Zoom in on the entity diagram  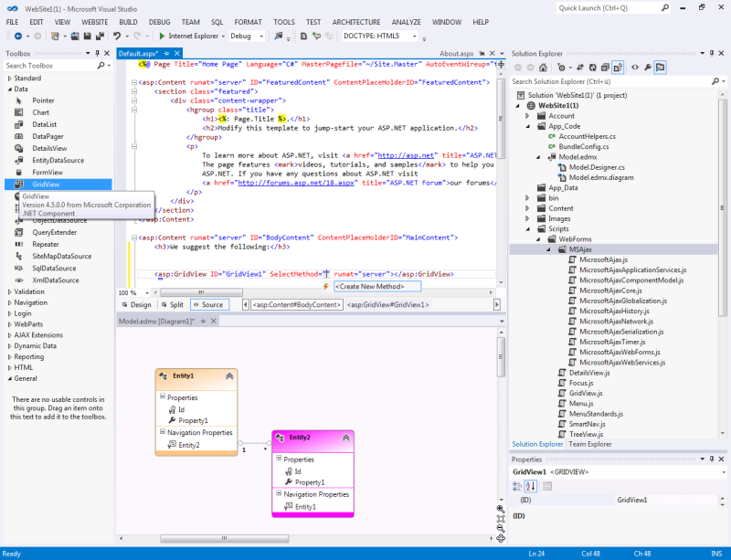coord(501,509)
